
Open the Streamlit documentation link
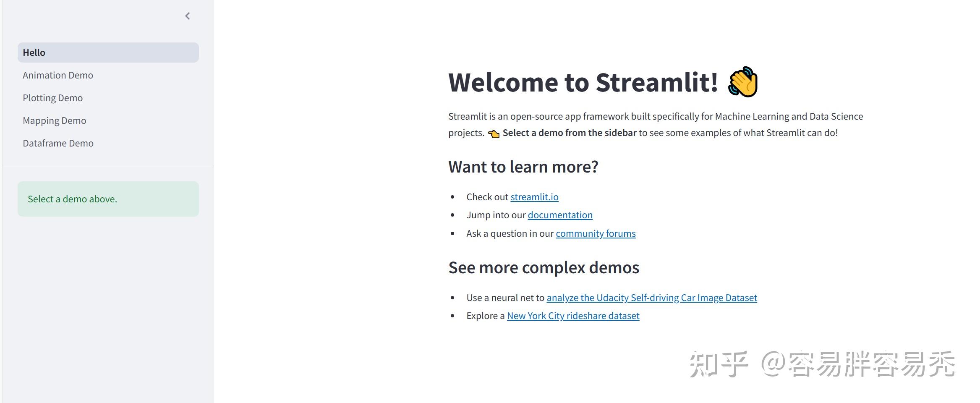pyautogui.click(x=560, y=215)
